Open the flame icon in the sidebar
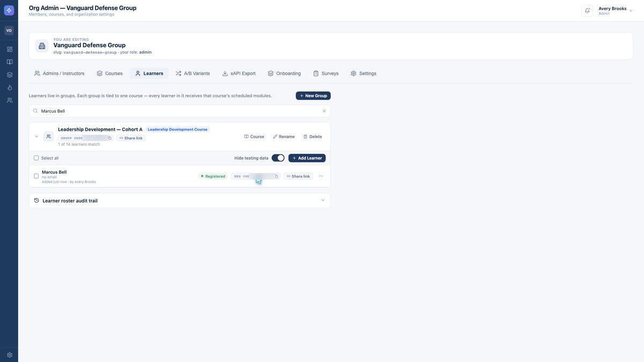The width and height of the screenshot is (644, 362). [x=9, y=87]
